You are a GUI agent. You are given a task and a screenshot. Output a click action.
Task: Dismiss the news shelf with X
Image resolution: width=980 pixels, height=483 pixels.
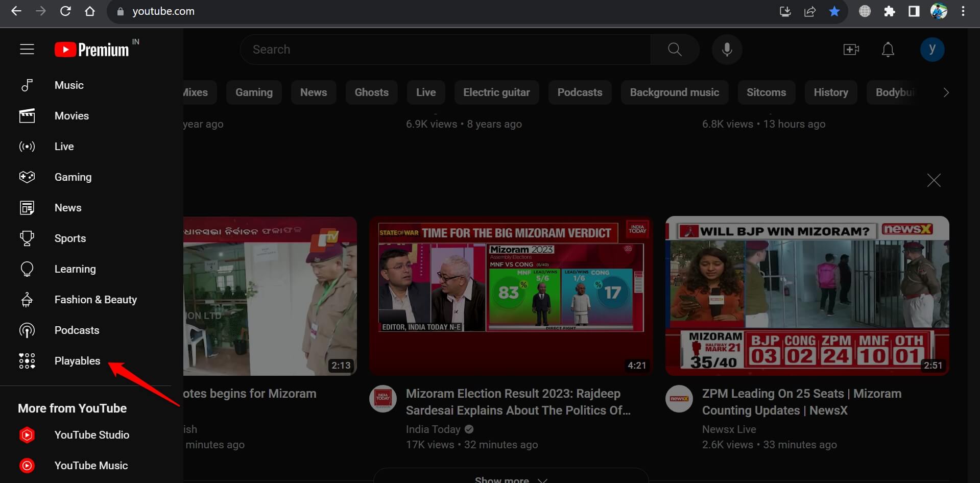[x=934, y=180]
